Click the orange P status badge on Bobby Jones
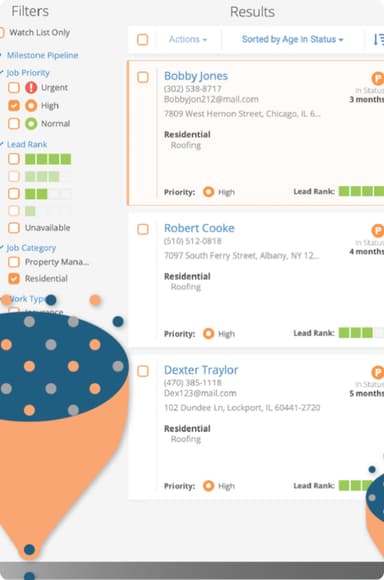The image size is (384, 580). tap(377, 78)
